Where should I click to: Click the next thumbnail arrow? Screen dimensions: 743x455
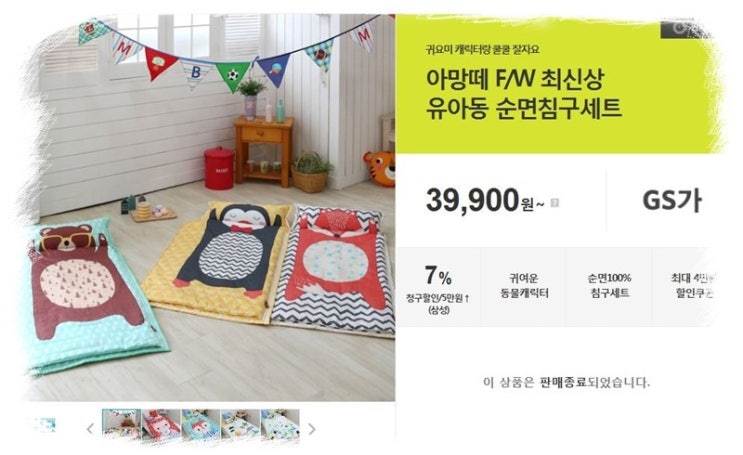click(312, 429)
